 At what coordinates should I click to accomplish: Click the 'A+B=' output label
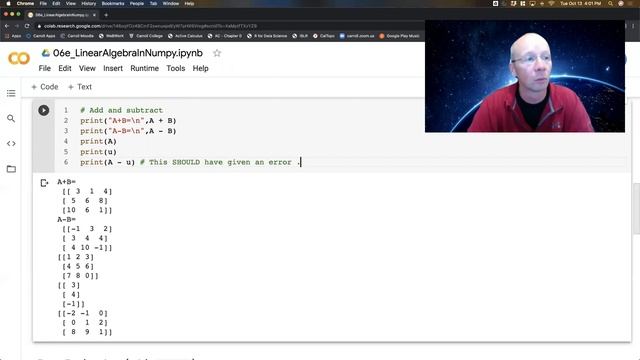[67, 182]
